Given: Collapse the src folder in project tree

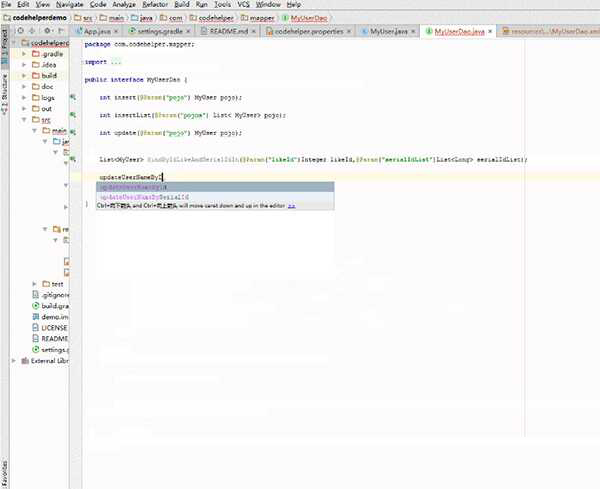Looking at the screenshot, I should pos(24,120).
